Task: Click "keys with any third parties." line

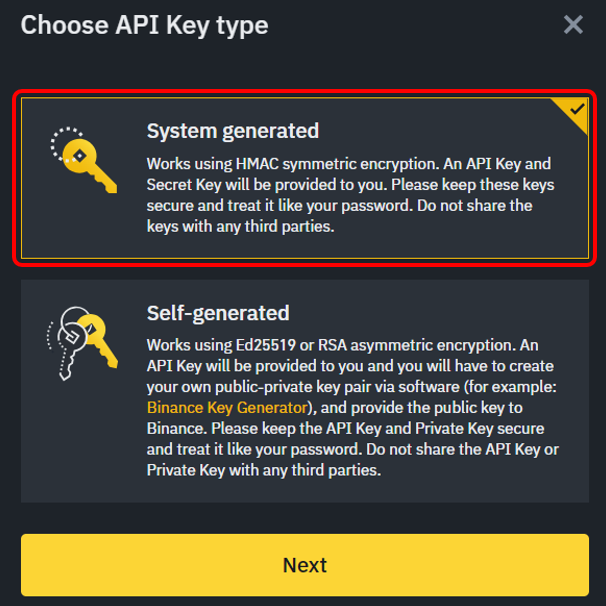Action: point(240,226)
